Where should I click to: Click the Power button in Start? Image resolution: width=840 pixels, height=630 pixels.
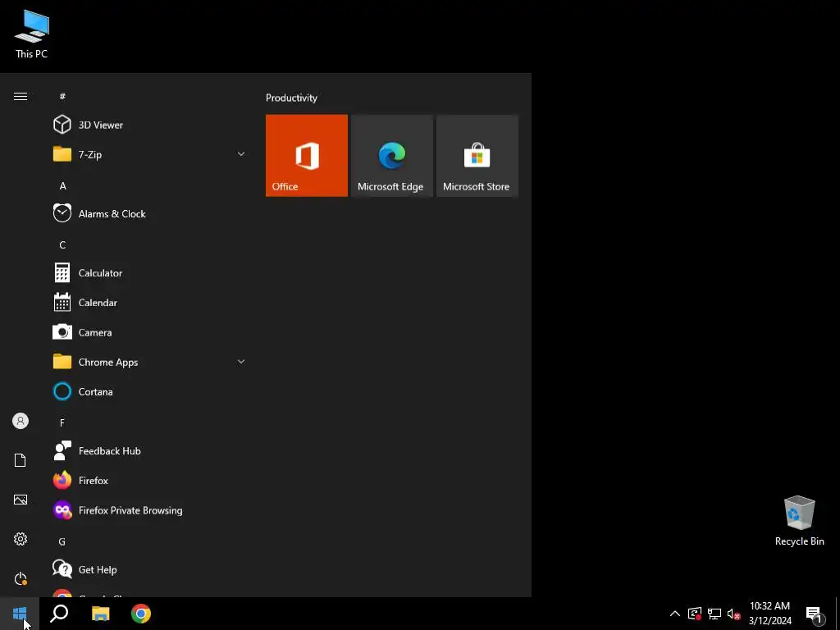[21, 578]
